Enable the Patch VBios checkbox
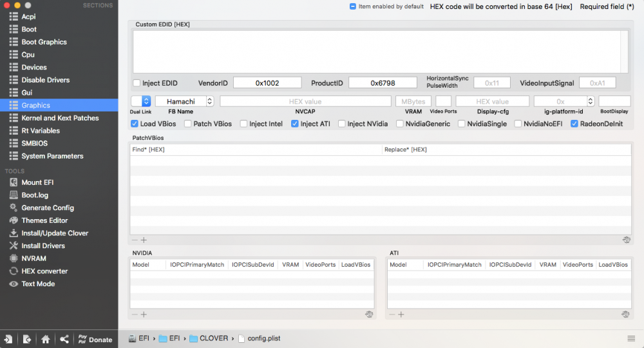Viewport: 644px width, 348px height. click(187, 124)
